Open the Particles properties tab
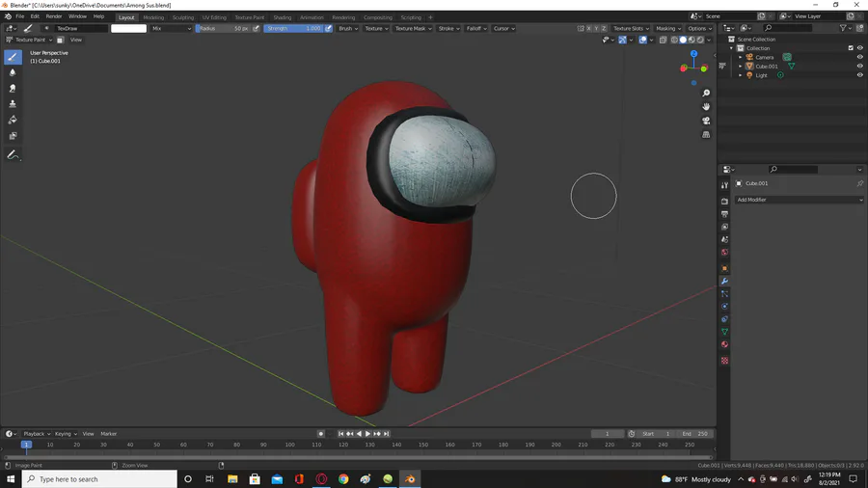868x488 pixels. click(724, 294)
